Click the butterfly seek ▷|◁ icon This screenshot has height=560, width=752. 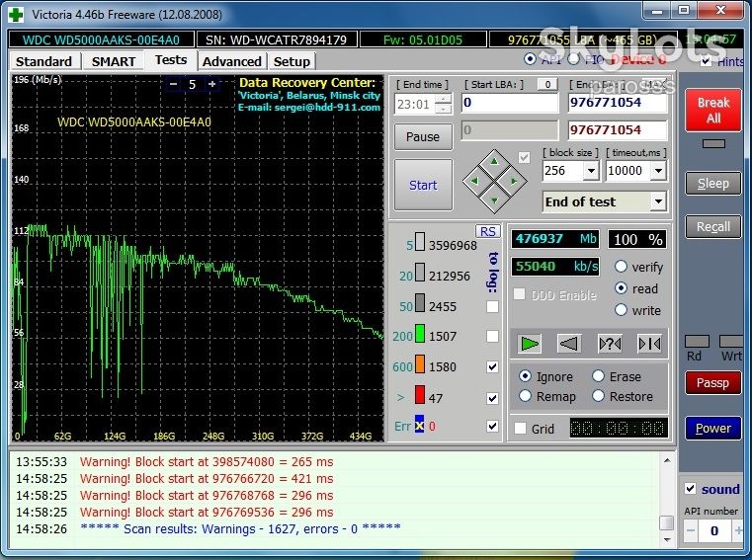point(649,344)
